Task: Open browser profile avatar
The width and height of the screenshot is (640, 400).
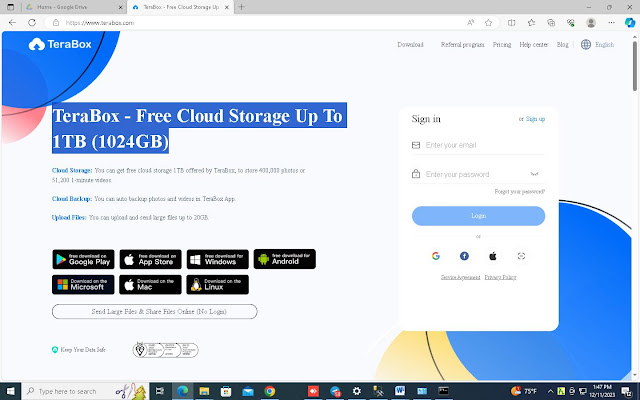Action: pyautogui.click(x=591, y=23)
